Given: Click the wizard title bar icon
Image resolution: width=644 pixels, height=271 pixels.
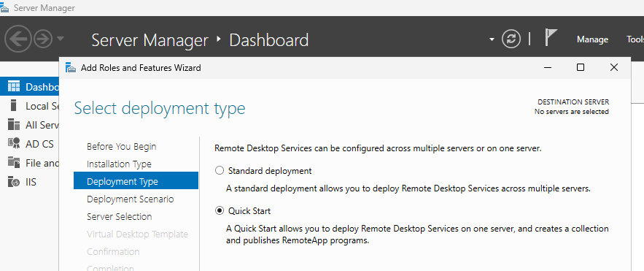Looking at the screenshot, I should 71,68.
